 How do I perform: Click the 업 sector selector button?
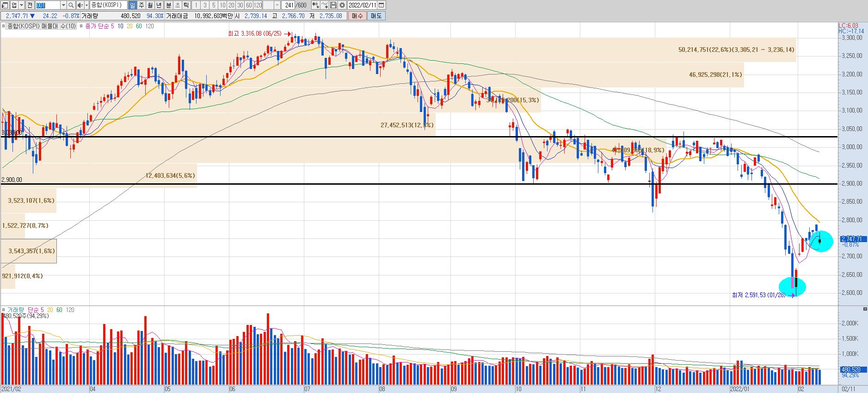click(x=14, y=5)
